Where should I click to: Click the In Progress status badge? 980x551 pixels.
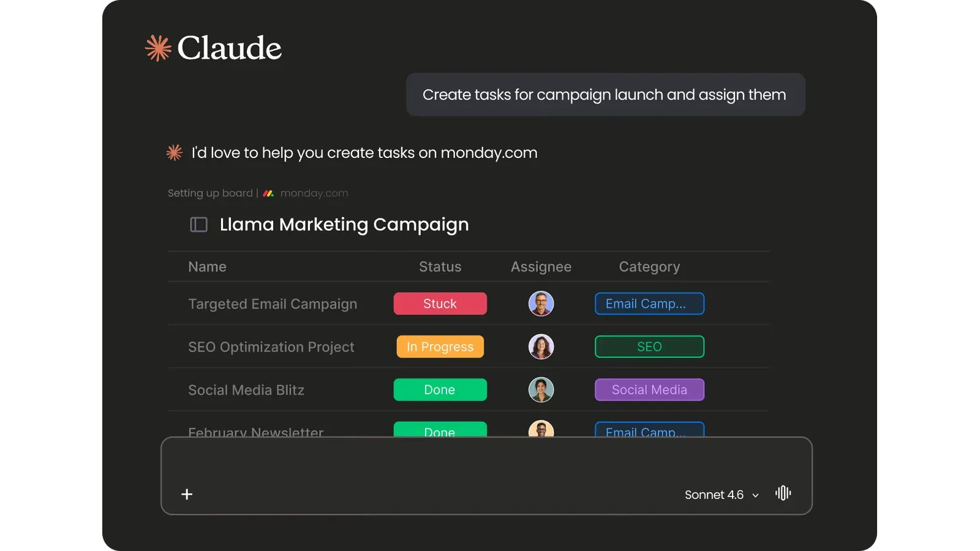click(440, 347)
